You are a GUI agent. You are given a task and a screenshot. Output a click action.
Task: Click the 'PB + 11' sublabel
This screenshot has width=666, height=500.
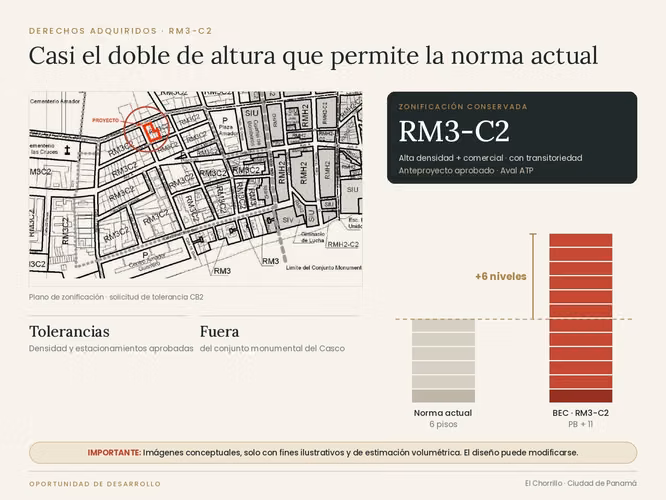coord(581,424)
